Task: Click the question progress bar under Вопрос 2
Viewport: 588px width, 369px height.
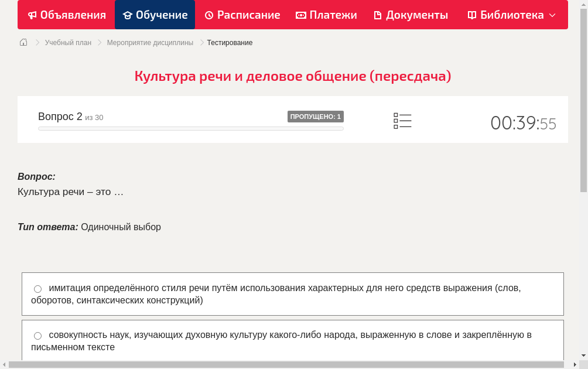Action: point(190,128)
